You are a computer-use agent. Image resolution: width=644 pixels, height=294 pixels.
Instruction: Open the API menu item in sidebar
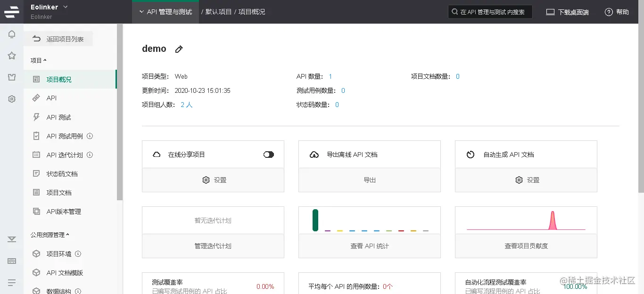(x=70, y=98)
